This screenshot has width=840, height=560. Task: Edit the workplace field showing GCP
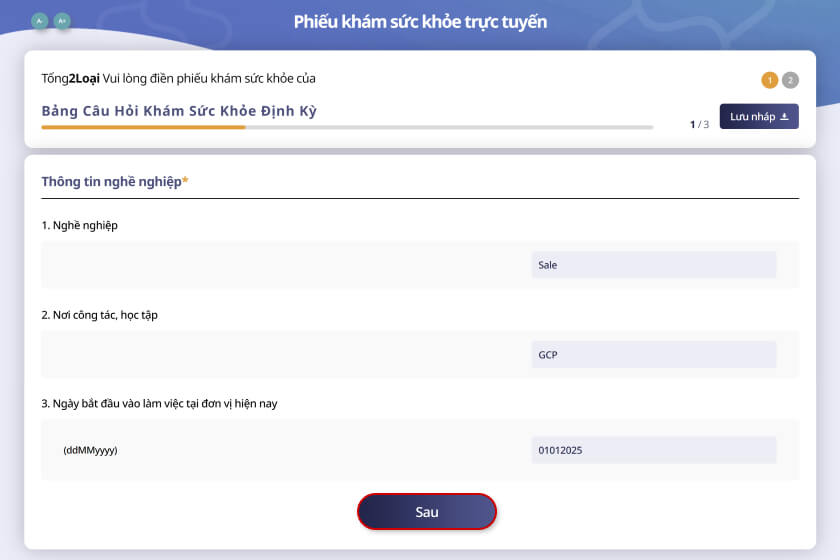tap(653, 355)
